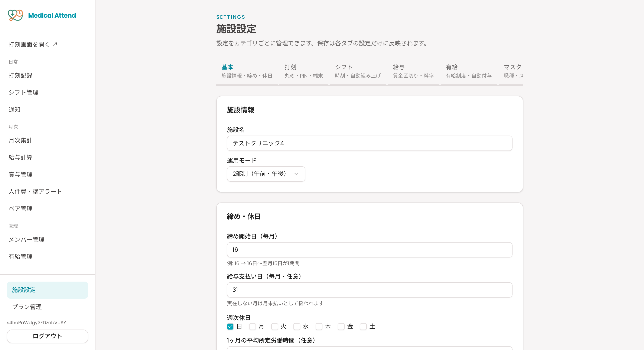Enable the 火 weekly holiday checkbox
The width and height of the screenshot is (644, 350).
274,327
